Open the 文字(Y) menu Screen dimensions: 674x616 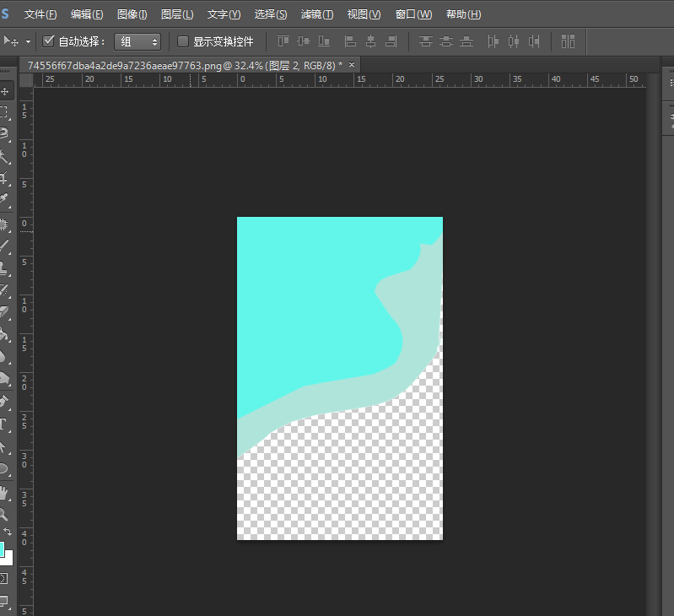pos(224,14)
